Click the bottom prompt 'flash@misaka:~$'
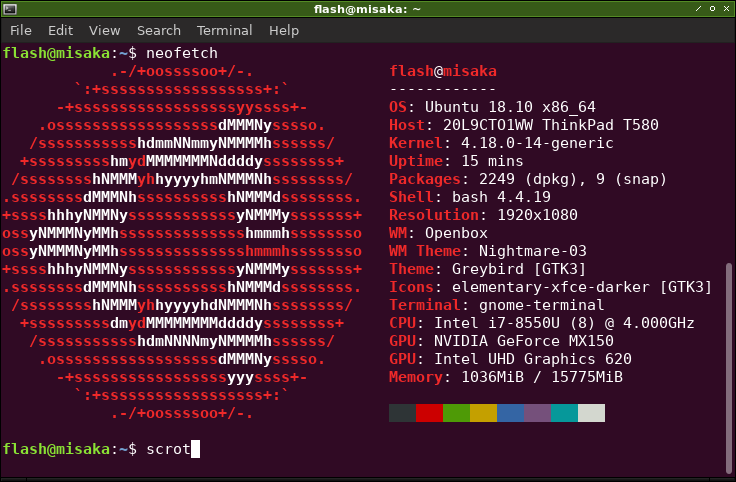Viewport: 736px width, 482px height. tap(70, 449)
